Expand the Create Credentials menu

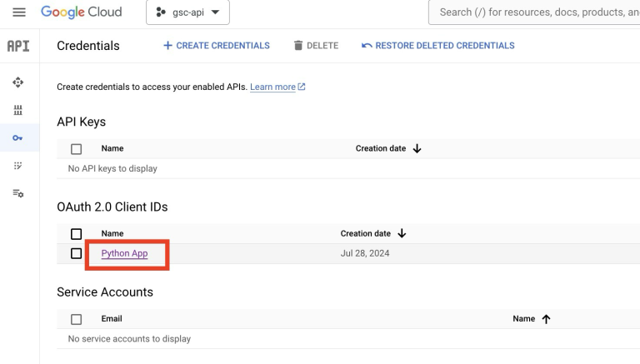217,46
